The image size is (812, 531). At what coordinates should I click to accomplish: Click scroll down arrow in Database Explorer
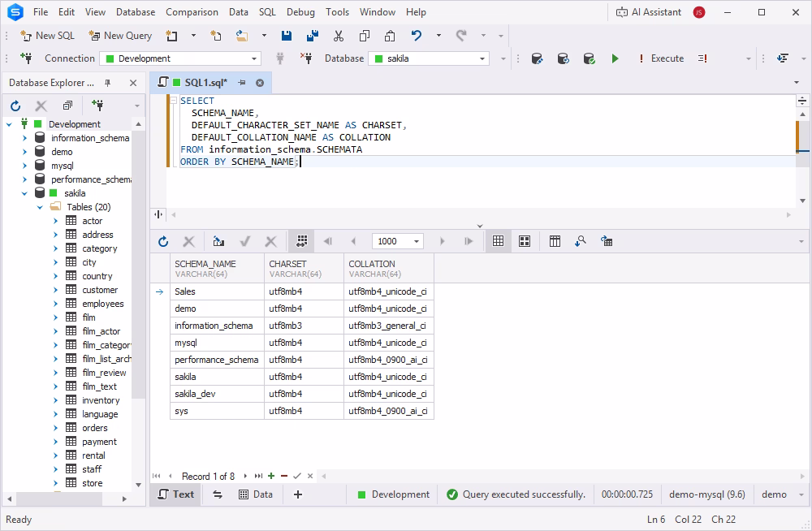(x=138, y=485)
